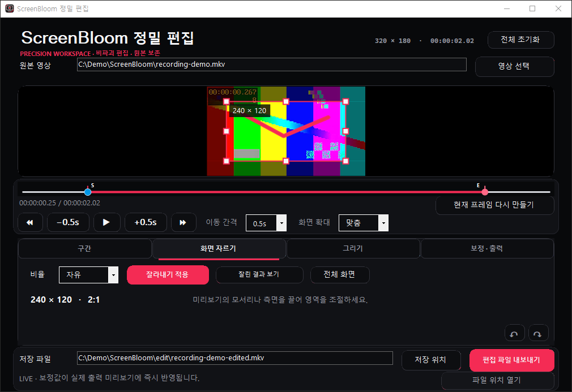Click the rewind to start icon
This screenshot has width=572, height=392.
tap(30, 222)
